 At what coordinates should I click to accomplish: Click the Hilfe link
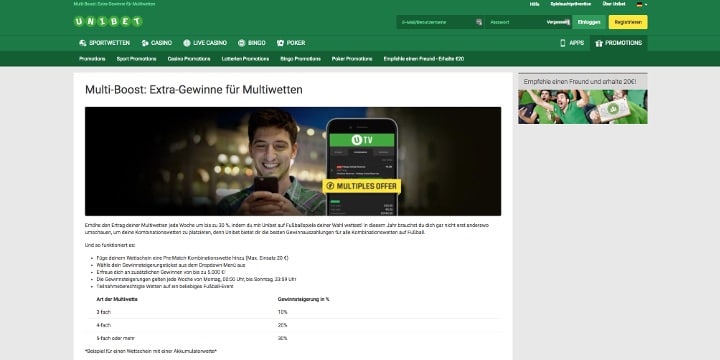pos(534,4)
